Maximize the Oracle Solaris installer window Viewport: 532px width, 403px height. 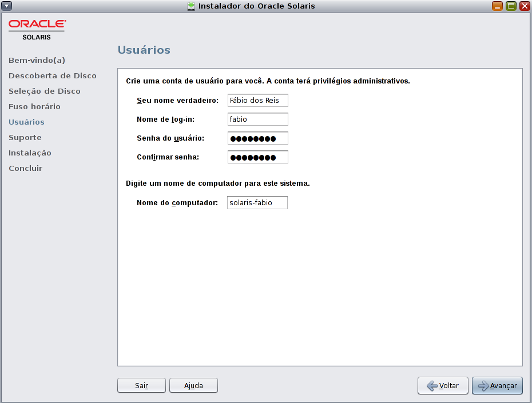coord(511,6)
